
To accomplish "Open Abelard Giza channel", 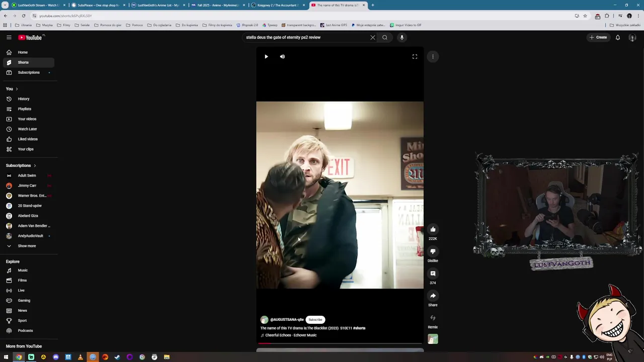I will coord(28,216).
